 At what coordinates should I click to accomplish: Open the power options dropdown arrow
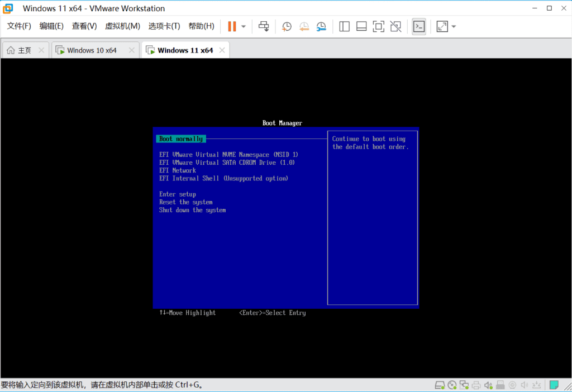[x=244, y=26]
